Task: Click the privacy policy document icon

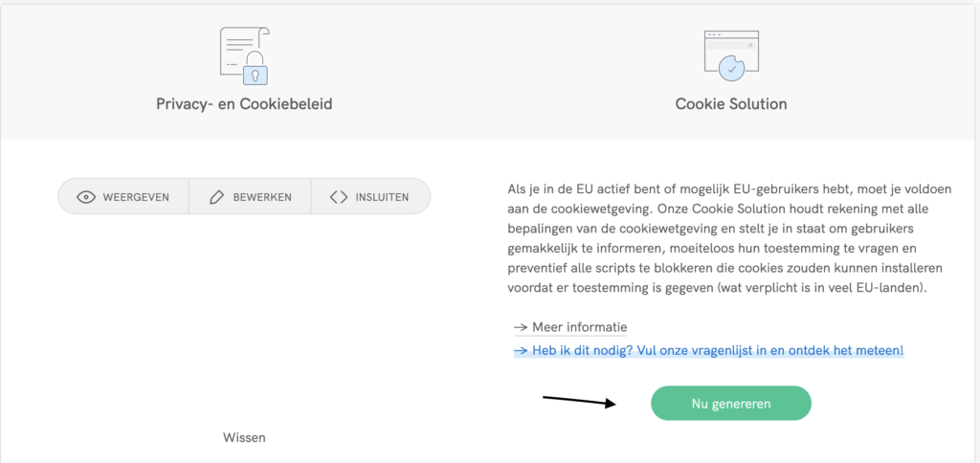Action: [244, 55]
